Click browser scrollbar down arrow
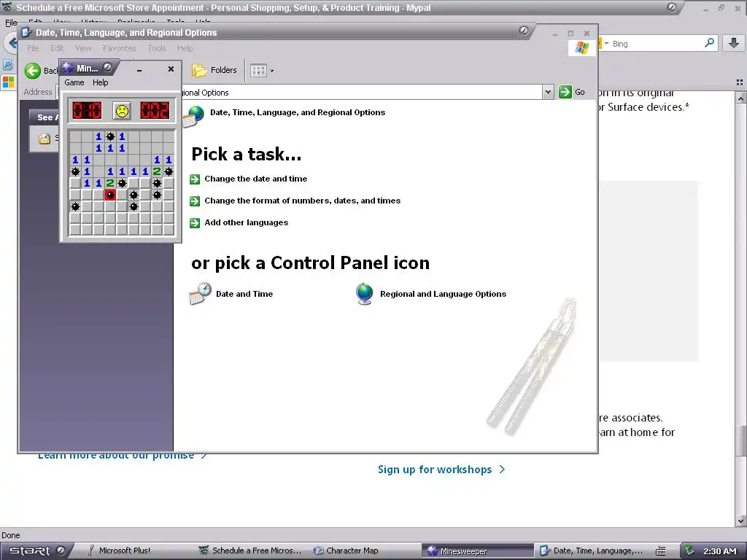 pyautogui.click(x=740, y=521)
